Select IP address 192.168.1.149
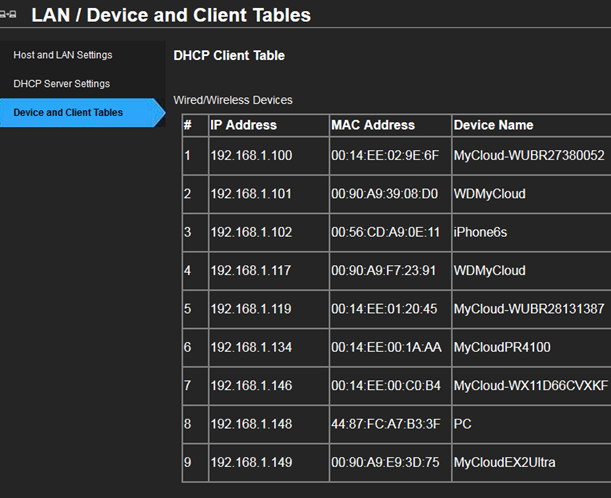 point(251,462)
